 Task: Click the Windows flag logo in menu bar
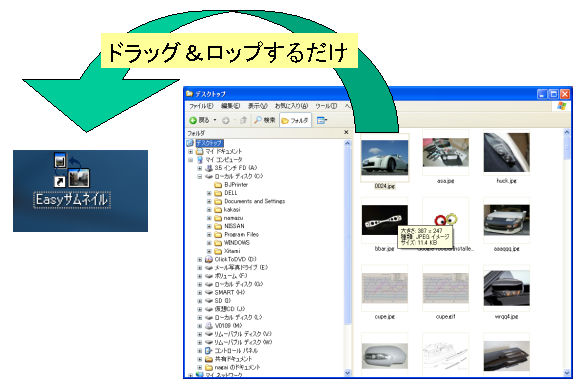pos(562,106)
